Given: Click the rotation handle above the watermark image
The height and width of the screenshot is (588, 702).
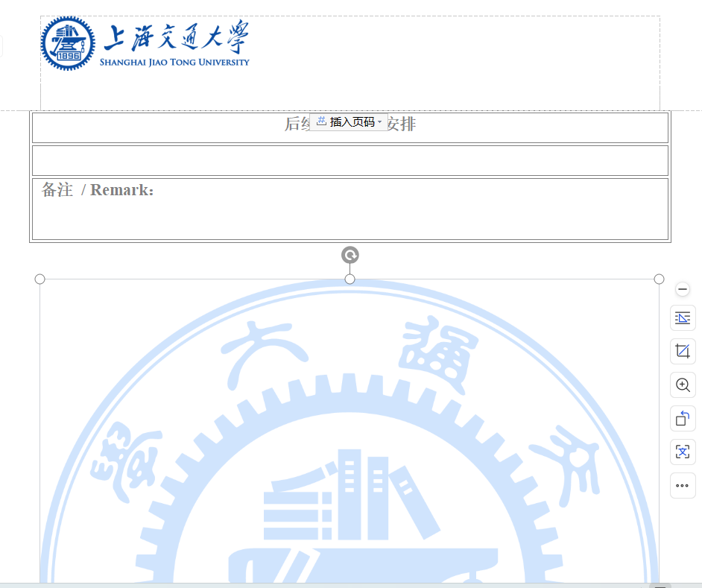Looking at the screenshot, I should coord(350,255).
